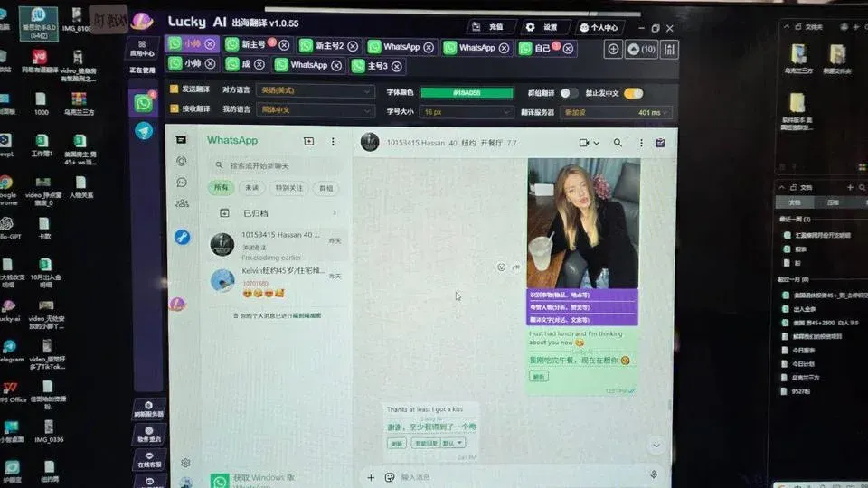868x488 pixels.
Task: Click the green font color swatch
Action: [467, 92]
